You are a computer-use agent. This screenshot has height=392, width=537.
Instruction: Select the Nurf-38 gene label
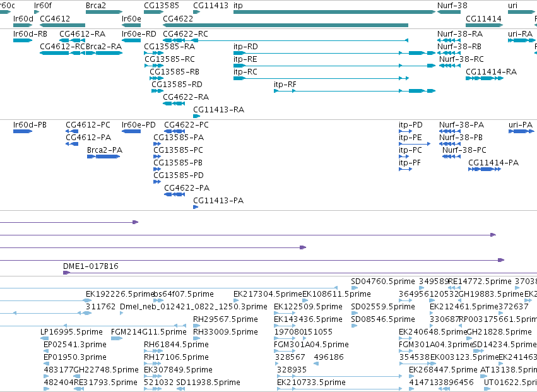[x=452, y=6]
